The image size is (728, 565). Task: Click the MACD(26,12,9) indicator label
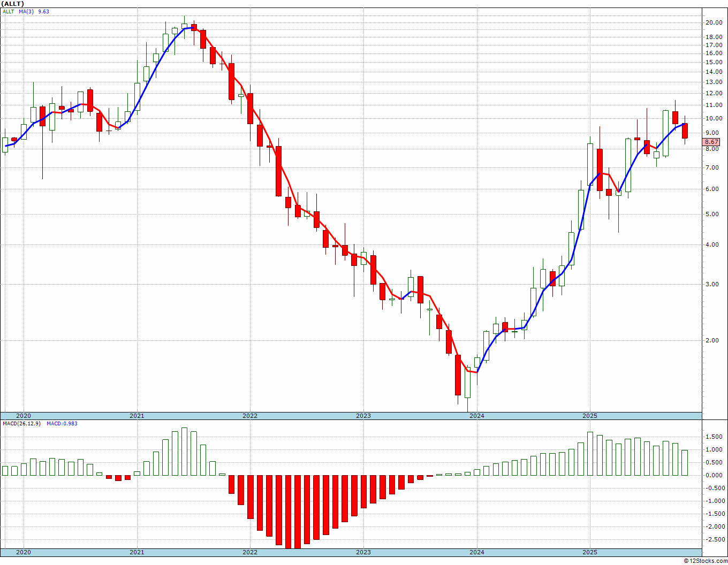pyautogui.click(x=22, y=424)
